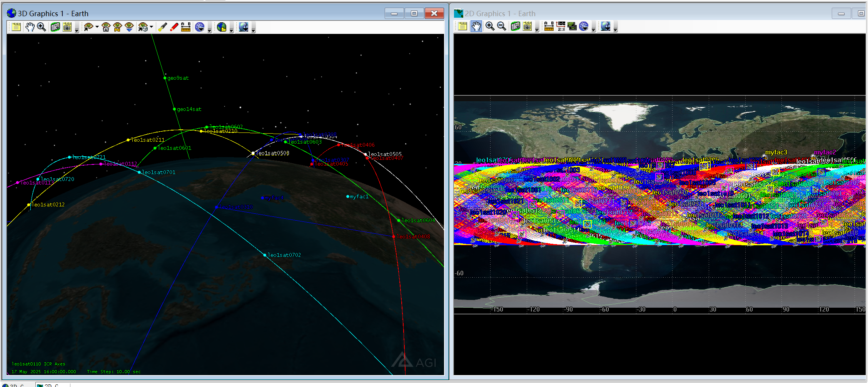The width and height of the screenshot is (868, 387).
Task: Click the 17 May 2025 16:00:00.000 timestamp
Action: point(43,372)
